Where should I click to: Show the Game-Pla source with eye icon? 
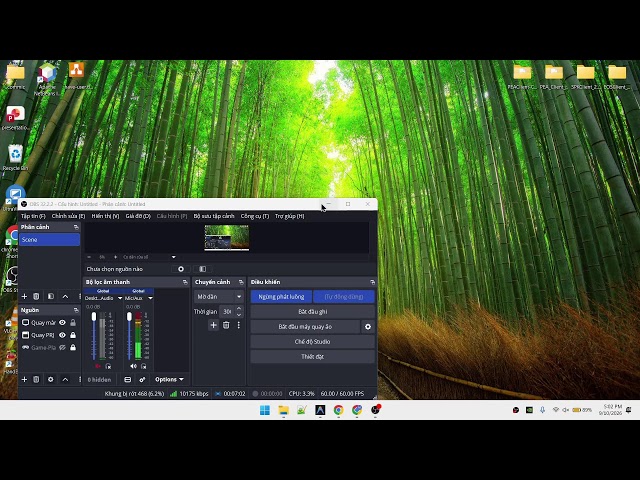tap(62, 348)
